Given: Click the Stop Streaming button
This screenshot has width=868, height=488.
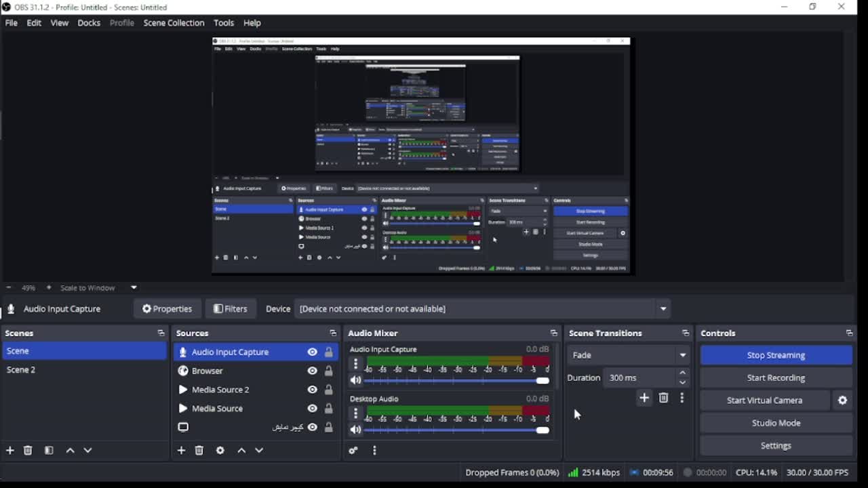Looking at the screenshot, I should tap(776, 355).
